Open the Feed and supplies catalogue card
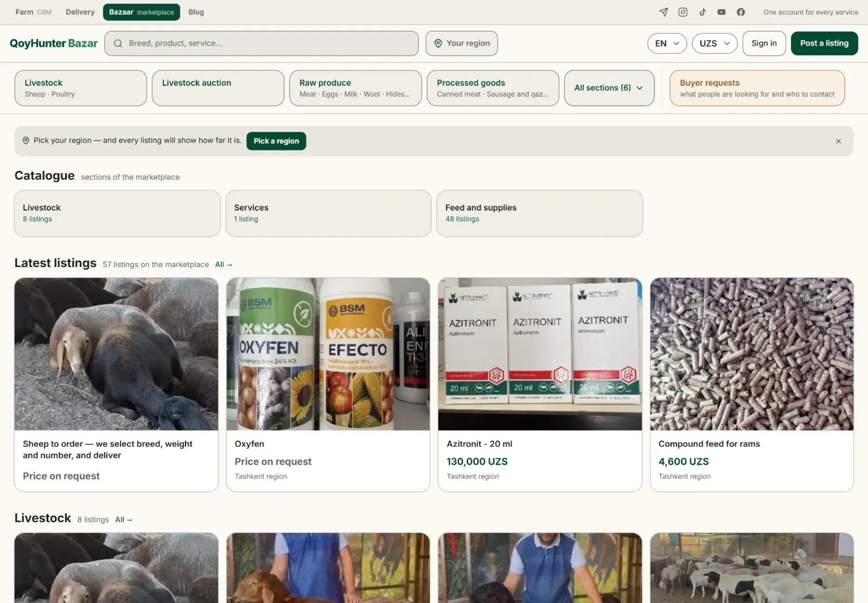This screenshot has height=603, width=868. coord(540,213)
